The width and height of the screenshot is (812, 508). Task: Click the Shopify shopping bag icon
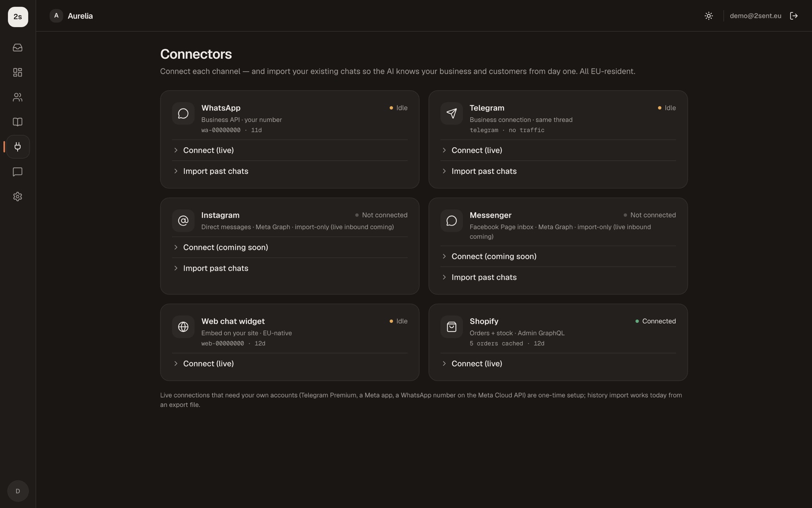click(x=452, y=327)
